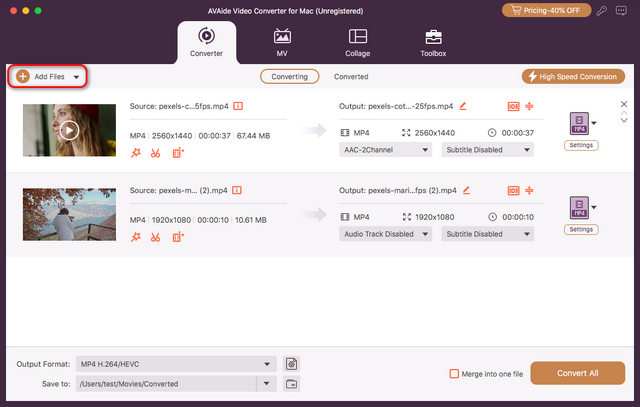Click the scissors cut icon for first video
640x407 pixels.
pos(155,153)
